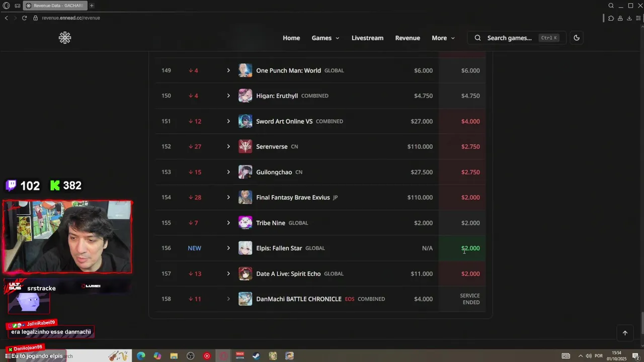
Task: Open One Punch Man: World title
Action: (x=288, y=70)
